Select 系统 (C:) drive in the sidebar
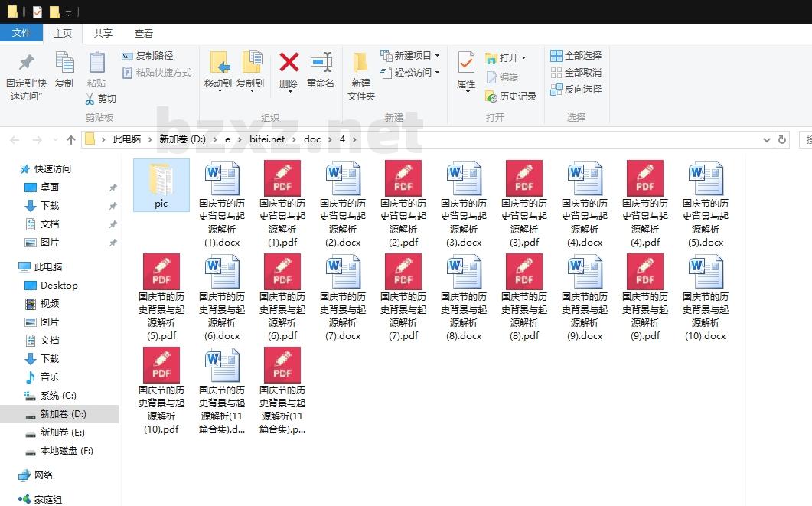This screenshot has height=506, width=812. coord(58,396)
